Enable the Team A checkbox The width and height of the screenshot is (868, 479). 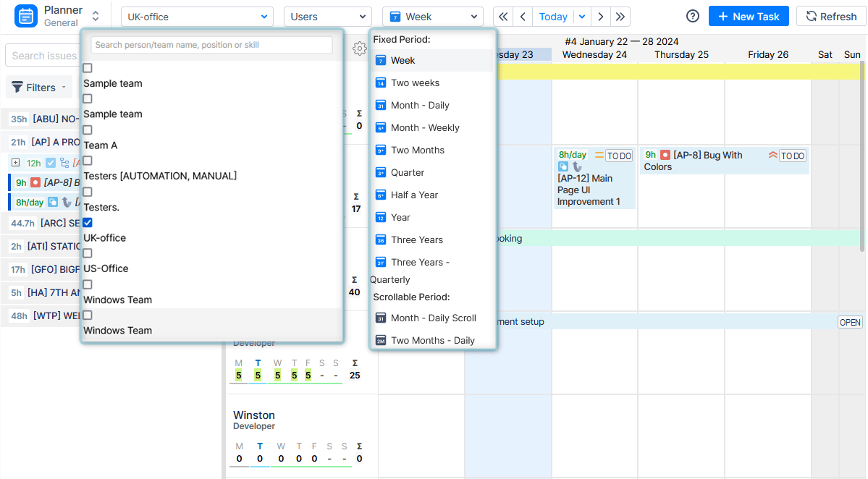88,128
